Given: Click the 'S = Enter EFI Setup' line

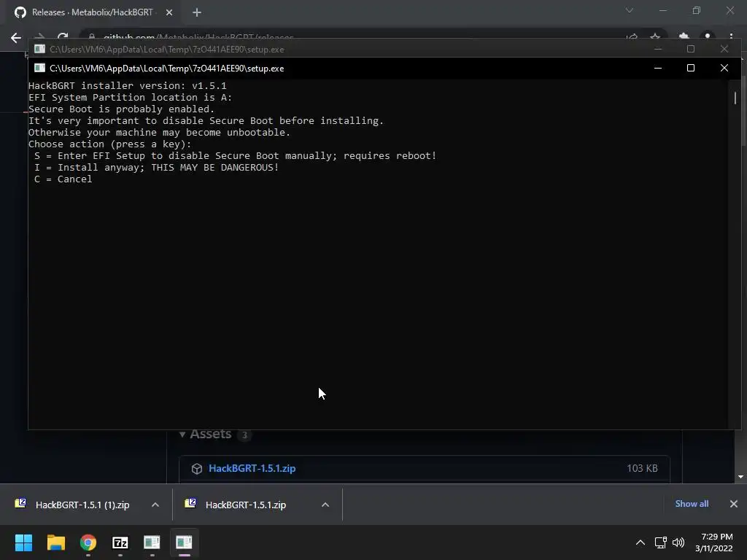Looking at the screenshot, I should pyautogui.click(x=236, y=156).
